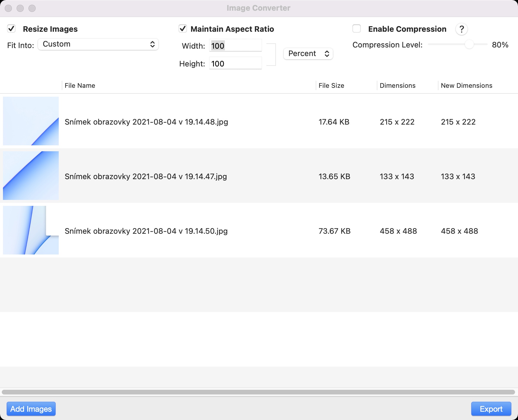
Task: Enable the Compression checkbox
Action: pyautogui.click(x=357, y=29)
